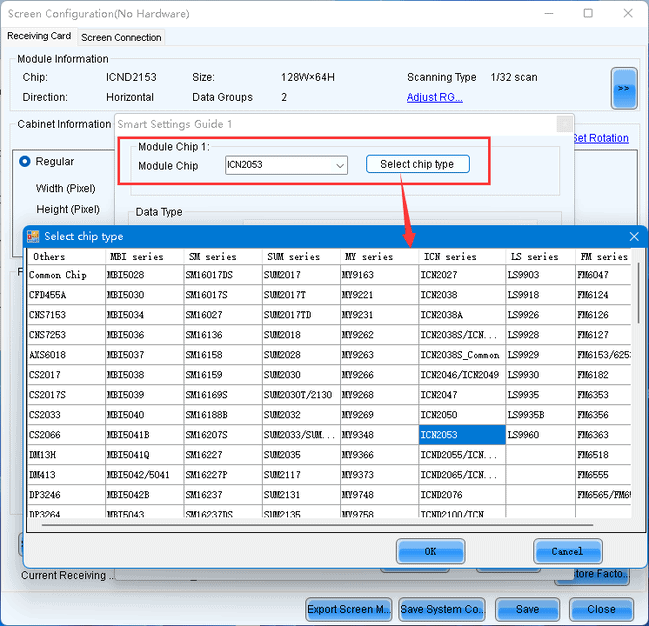Select the LS9903 chip cell
This screenshot has width=649, height=626.
click(540, 275)
